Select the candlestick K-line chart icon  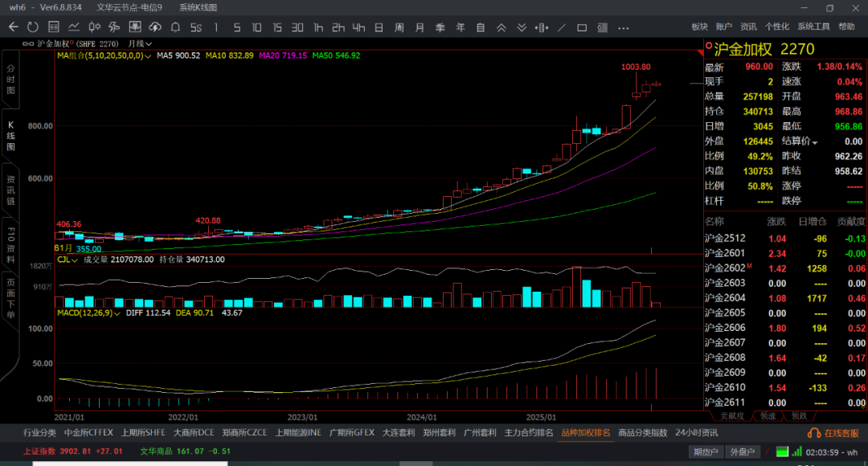click(94, 27)
